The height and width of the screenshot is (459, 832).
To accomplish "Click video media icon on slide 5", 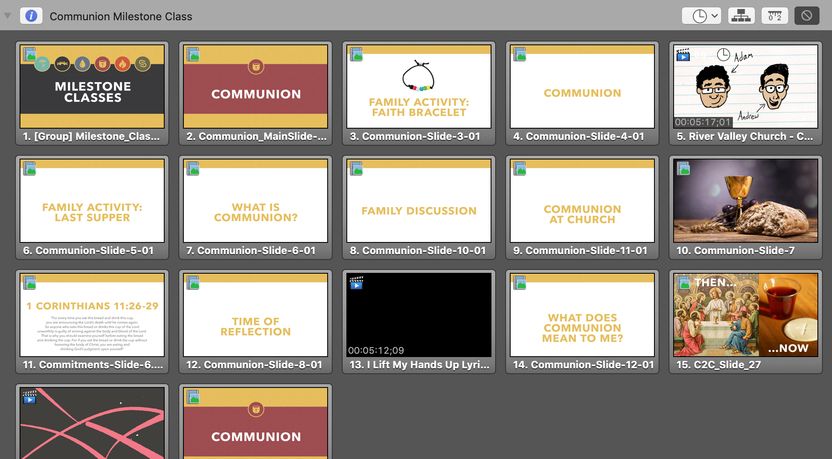I will pyautogui.click(x=683, y=54).
